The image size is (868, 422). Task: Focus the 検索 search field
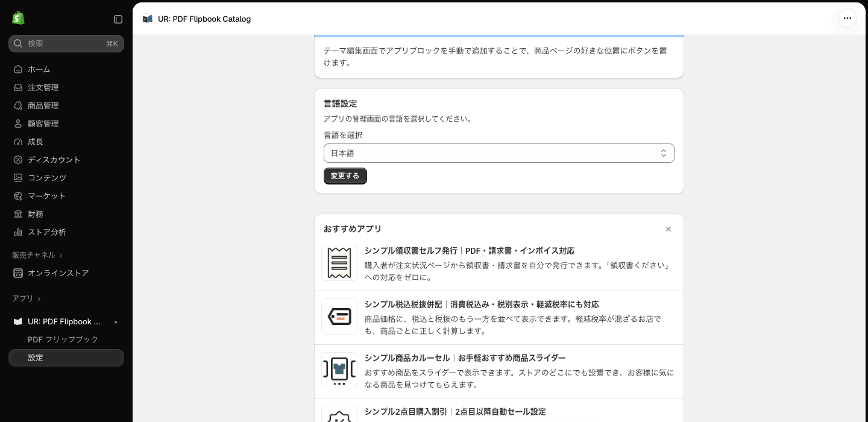click(x=66, y=43)
